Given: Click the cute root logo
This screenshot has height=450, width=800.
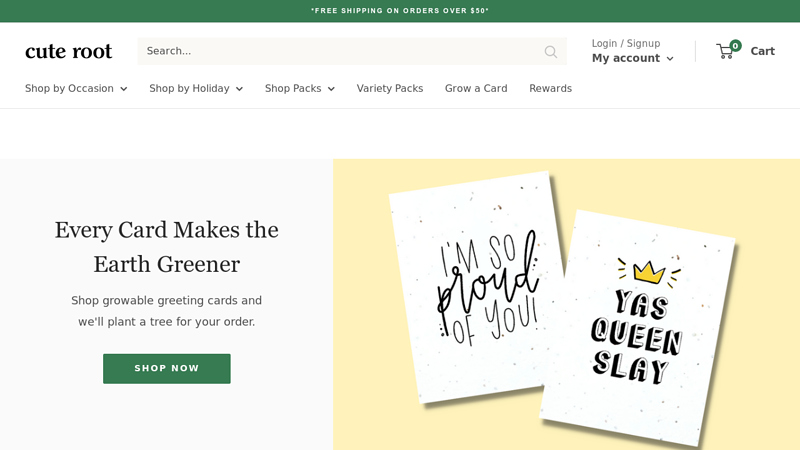Looking at the screenshot, I should point(68,51).
